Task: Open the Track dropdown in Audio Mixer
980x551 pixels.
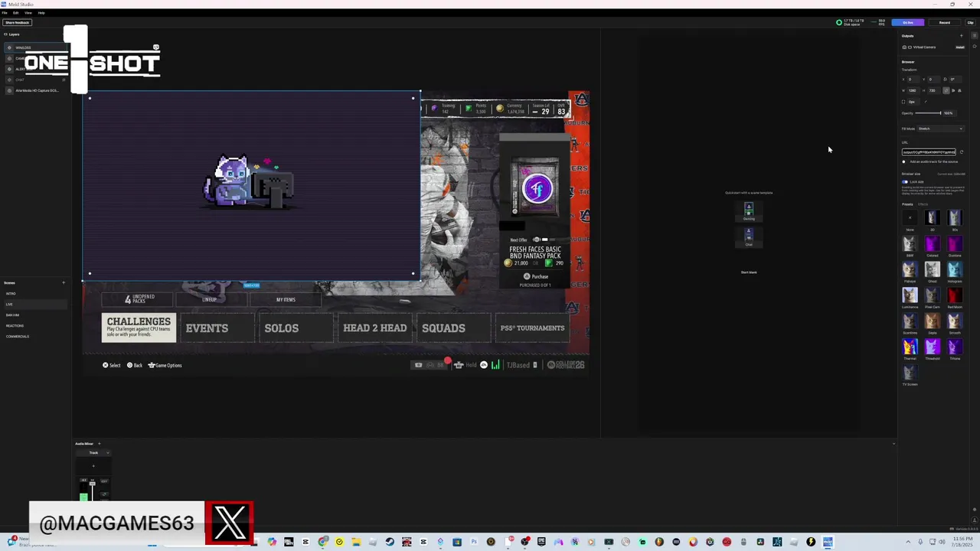Action: click(x=93, y=452)
